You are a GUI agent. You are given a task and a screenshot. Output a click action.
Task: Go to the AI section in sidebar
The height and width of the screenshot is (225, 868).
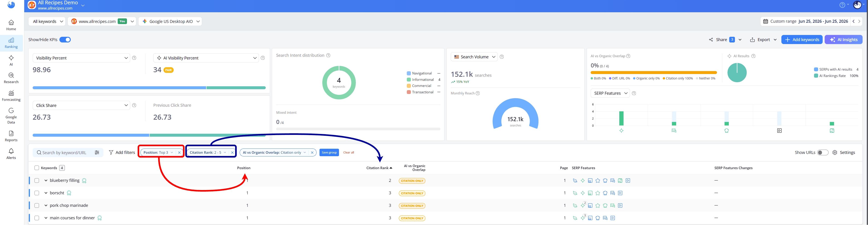(x=11, y=61)
